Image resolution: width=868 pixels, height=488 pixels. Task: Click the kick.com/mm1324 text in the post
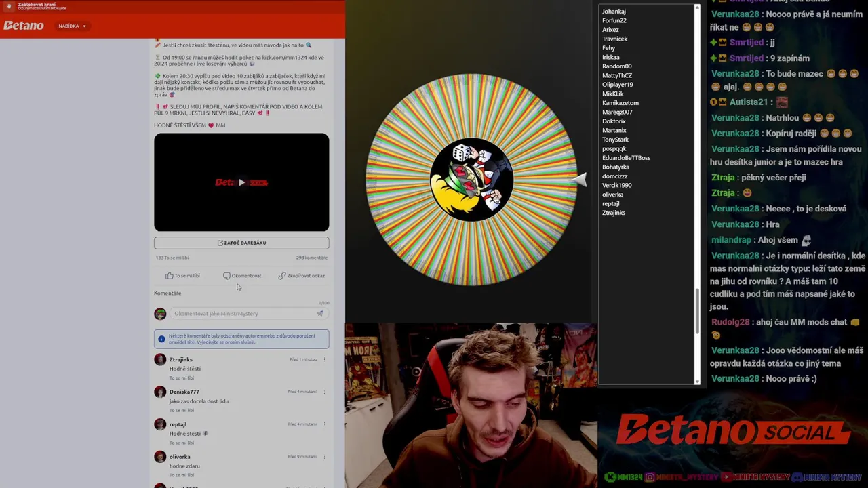(x=278, y=58)
